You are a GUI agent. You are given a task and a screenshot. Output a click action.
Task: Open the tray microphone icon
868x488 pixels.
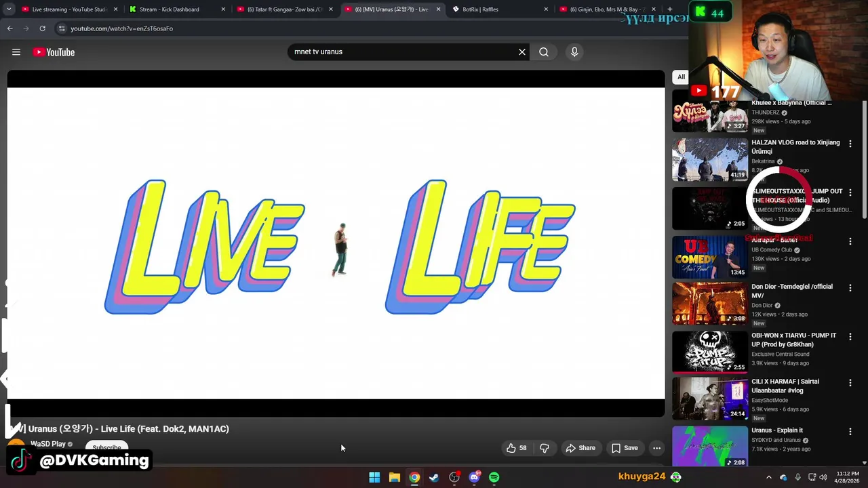click(797, 477)
